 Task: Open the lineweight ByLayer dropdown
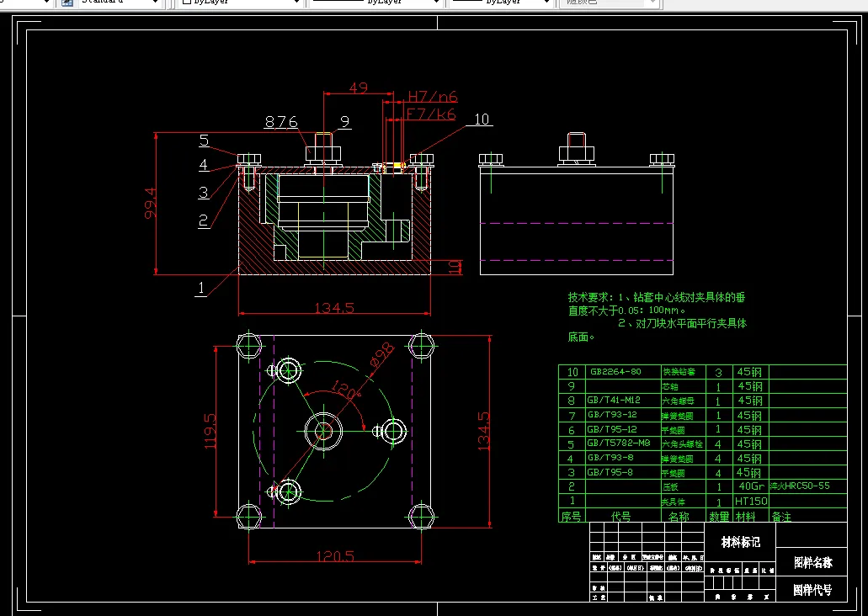click(x=500, y=3)
